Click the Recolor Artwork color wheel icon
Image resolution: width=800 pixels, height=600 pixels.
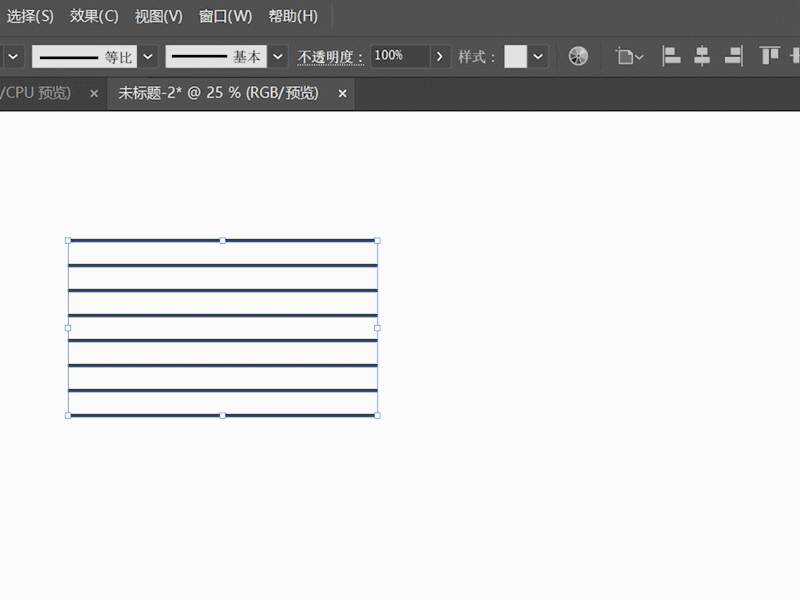click(578, 57)
